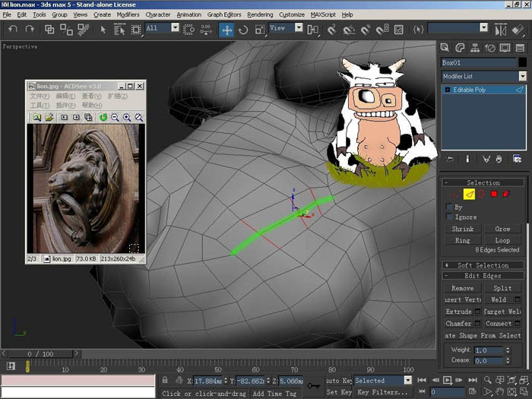Open the Hierarchy command panel tab

tap(475, 48)
